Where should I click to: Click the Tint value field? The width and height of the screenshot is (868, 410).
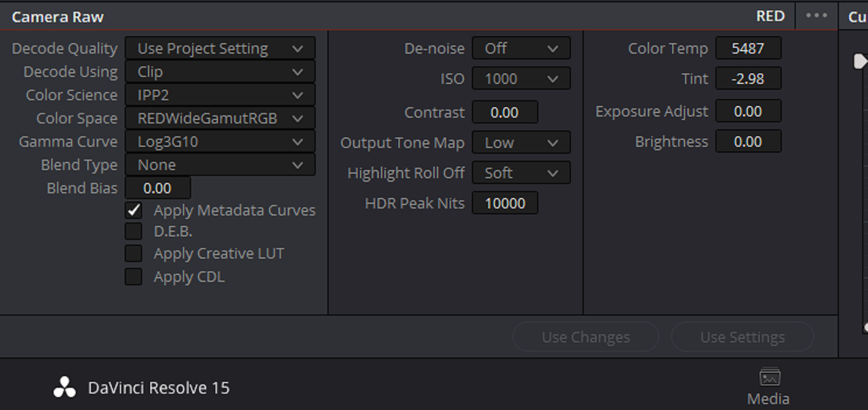click(749, 79)
